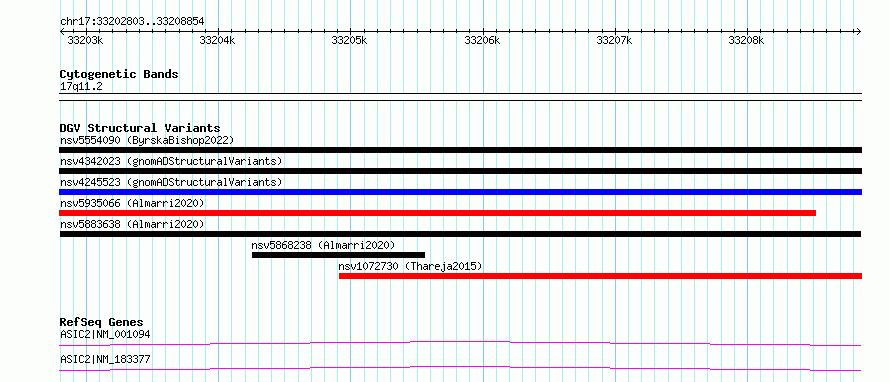Click the 33207k ruler position
The width and height of the screenshot is (890, 382).
[615, 40]
